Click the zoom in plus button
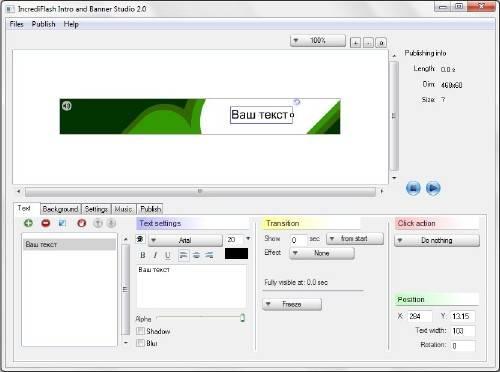The width and height of the screenshot is (500, 372). (356, 43)
